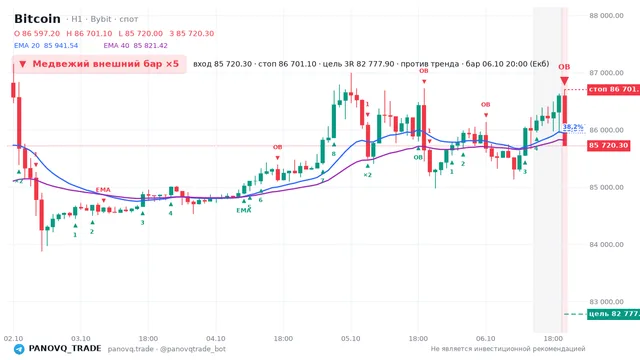Image resolution: width=640 pixels, height=360 pixels.
Task: Click the Telegram icon beside PANOVQ_TRADE
Action: [19, 349]
